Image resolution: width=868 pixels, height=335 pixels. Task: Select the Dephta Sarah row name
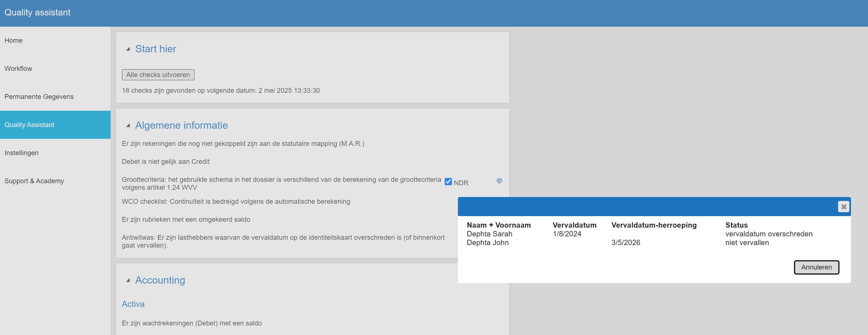coord(490,234)
